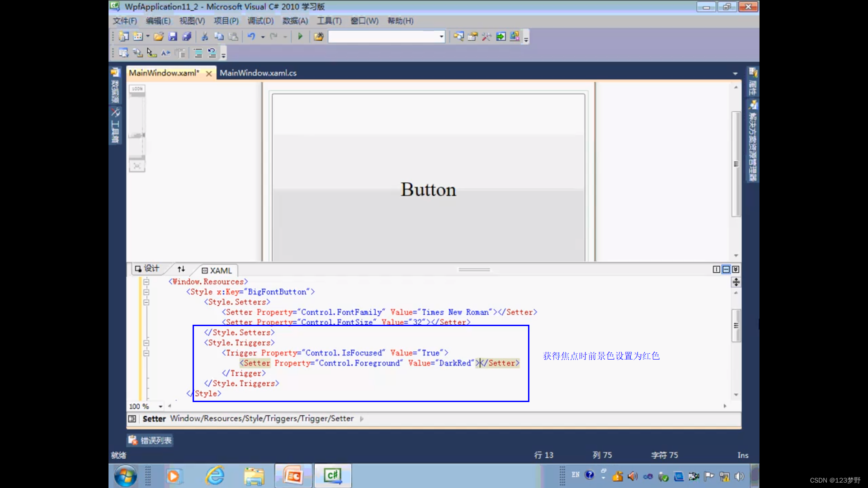Click the Open File folder icon

(x=158, y=37)
